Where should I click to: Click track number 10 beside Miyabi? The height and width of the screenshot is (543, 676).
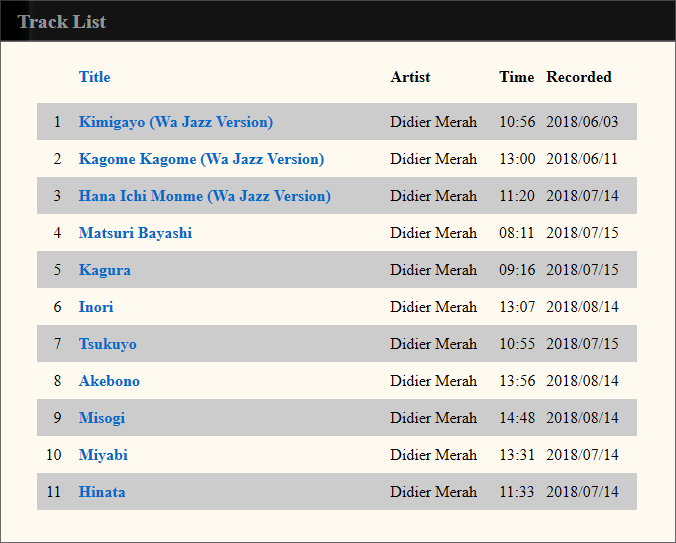[x=54, y=455]
